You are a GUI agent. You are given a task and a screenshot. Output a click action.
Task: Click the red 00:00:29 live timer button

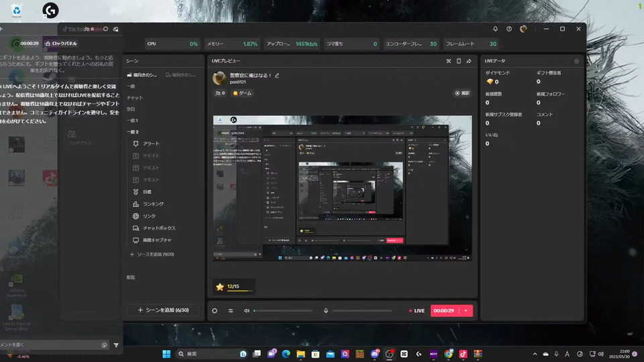tap(444, 310)
